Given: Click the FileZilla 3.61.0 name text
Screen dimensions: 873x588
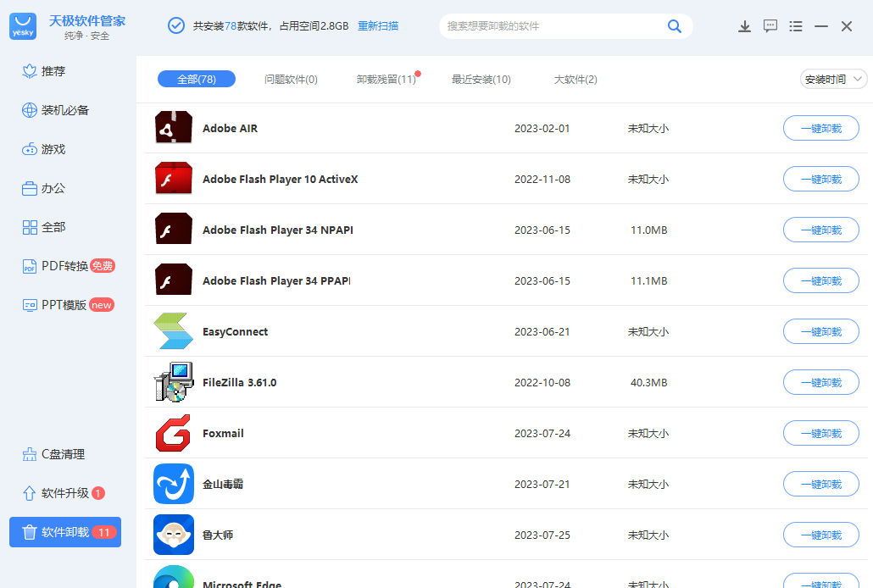Looking at the screenshot, I should [x=239, y=382].
